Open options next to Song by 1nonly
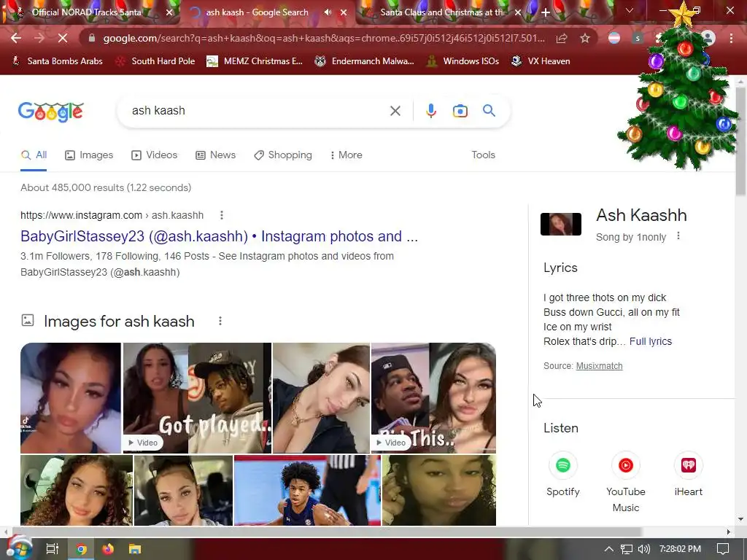Viewport: 747px width, 560px height. 678,236
